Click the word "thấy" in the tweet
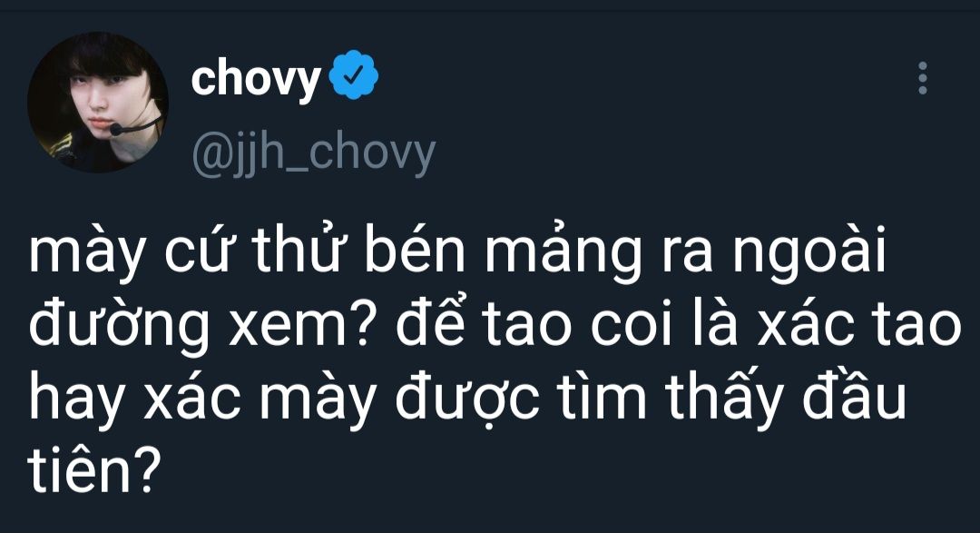 724,400
